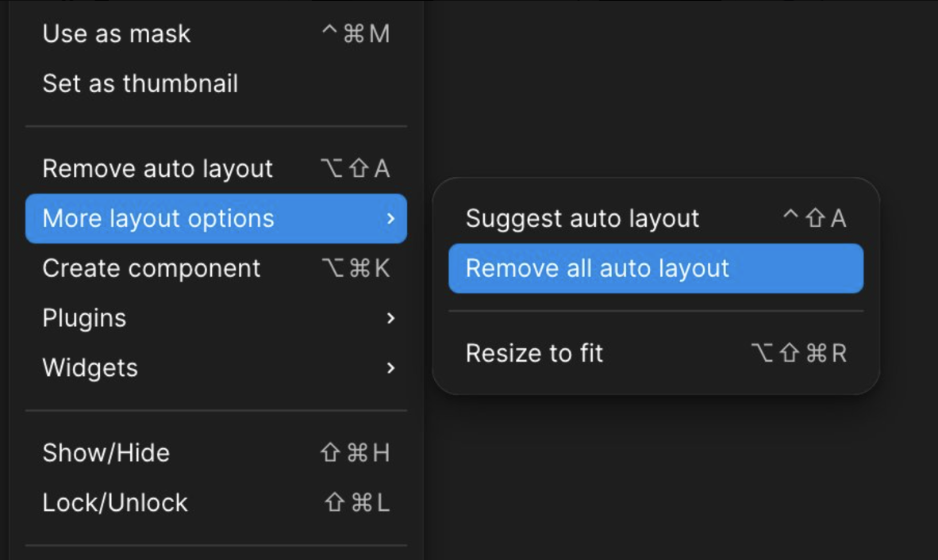Click Remove all auto layout
The image size is (938, 560).
tap(597, 269)
